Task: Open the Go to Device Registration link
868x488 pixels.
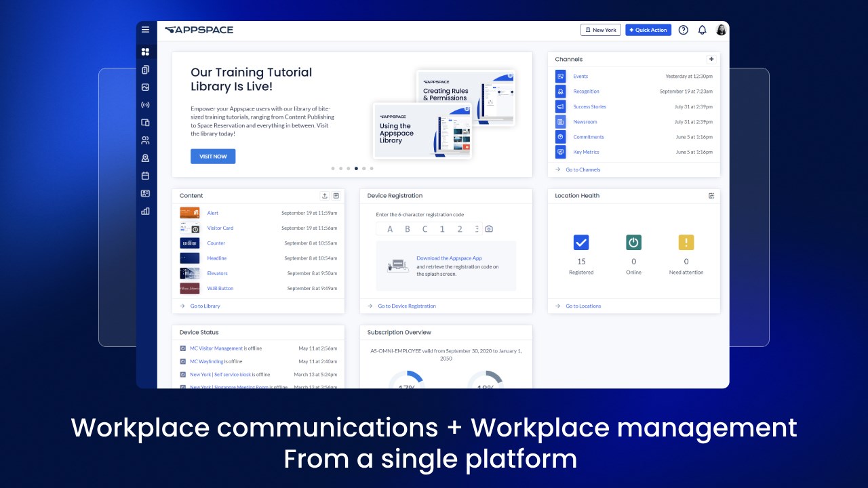Action: pos(407,306)
